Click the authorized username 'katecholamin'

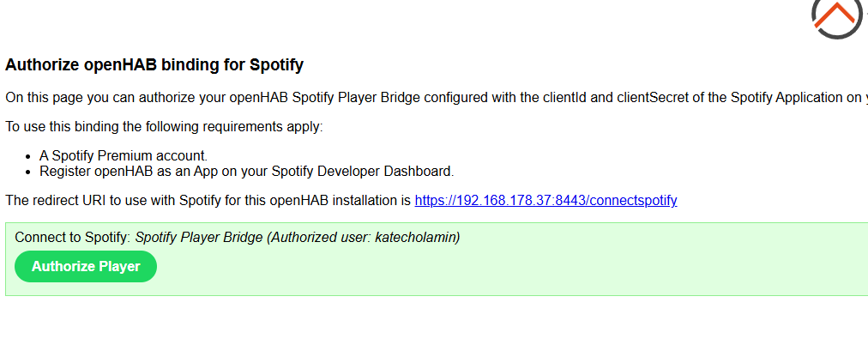point(415,237)
